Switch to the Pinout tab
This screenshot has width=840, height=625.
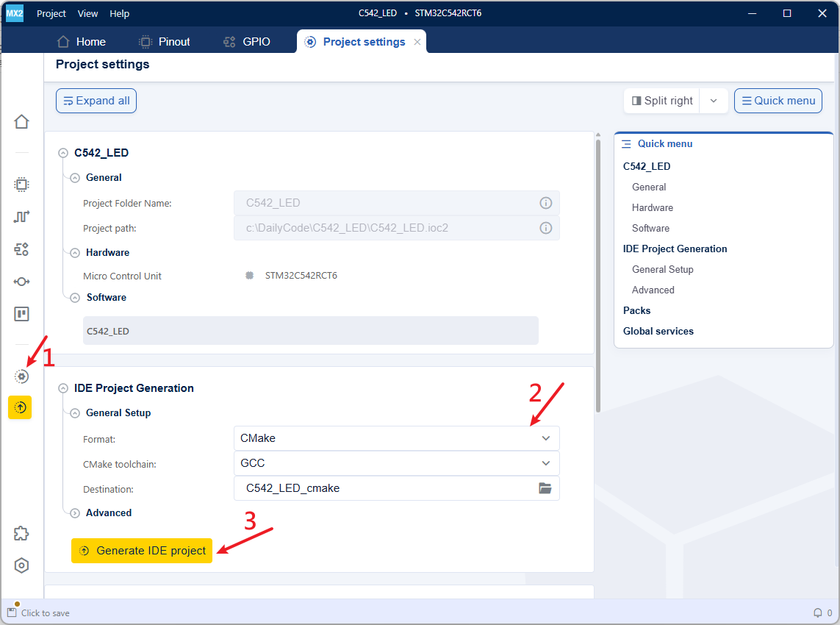165,42
